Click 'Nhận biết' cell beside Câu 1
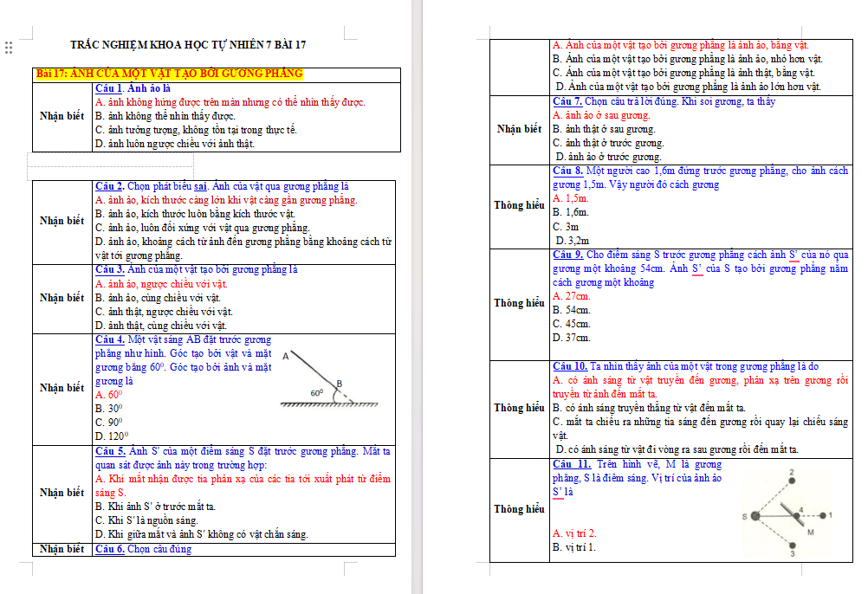The image size is (868, 594). [62, 116]
